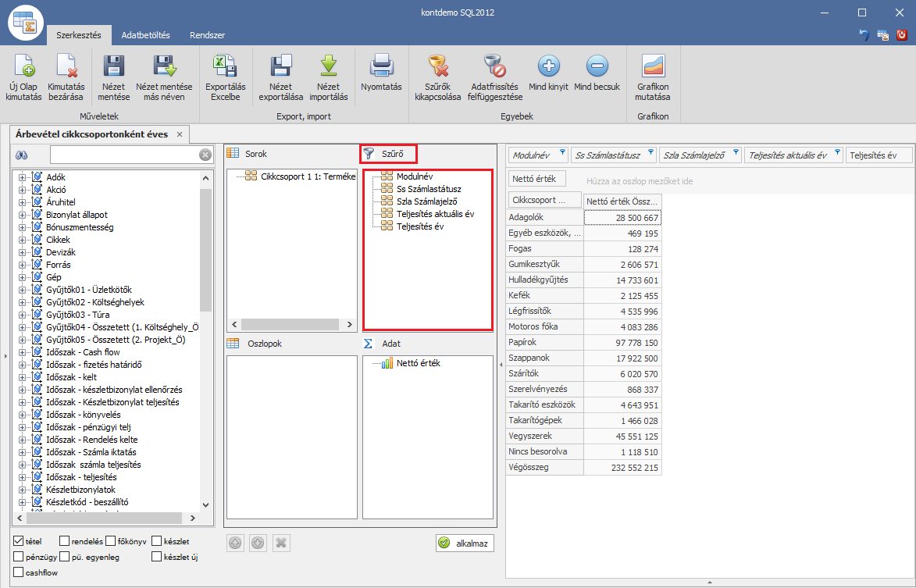The height and width of the screenshot is (588, 916).
Task: Turn off filters with Szűrők kikapcsolása
Action: tap(437, 67)
